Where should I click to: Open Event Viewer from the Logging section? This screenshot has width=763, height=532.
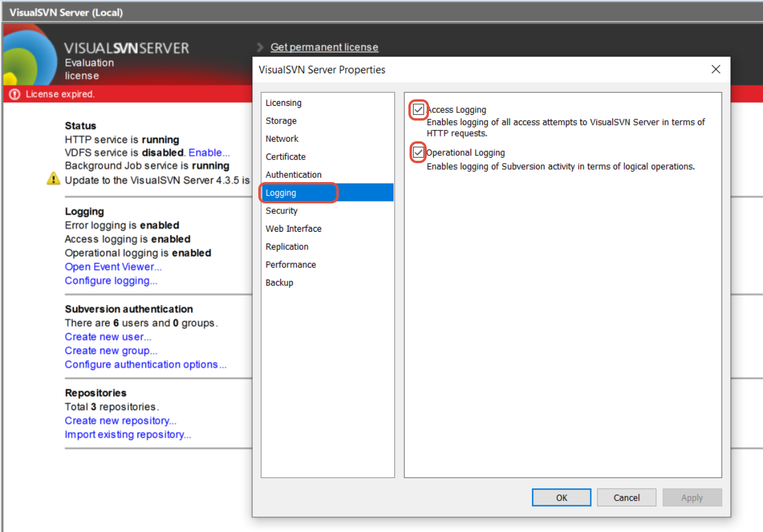pos(113,267)
